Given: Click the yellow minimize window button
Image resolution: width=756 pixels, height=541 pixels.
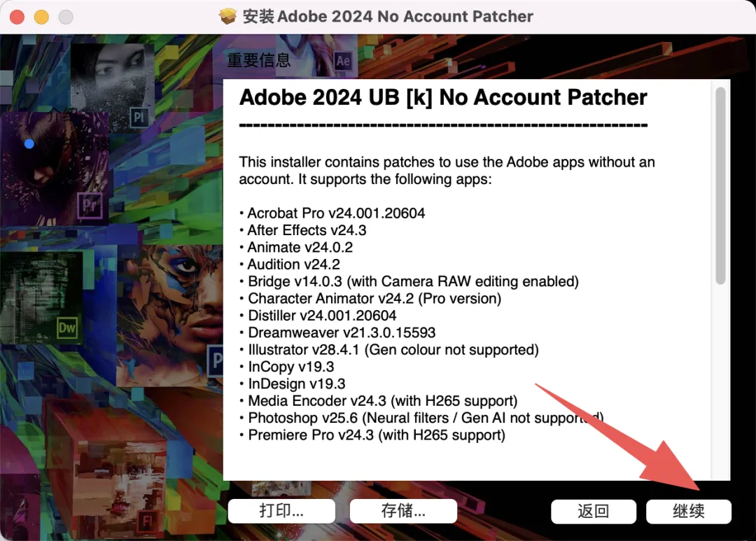Looking at the screenshot, I should [x=41, y=17].
